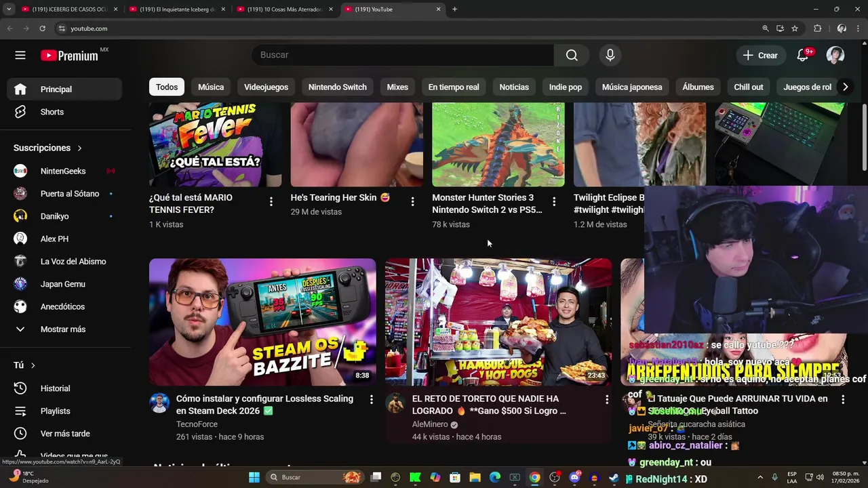
Task: Open options for He's Tearing Her Skin
Action: pos(412,201)
